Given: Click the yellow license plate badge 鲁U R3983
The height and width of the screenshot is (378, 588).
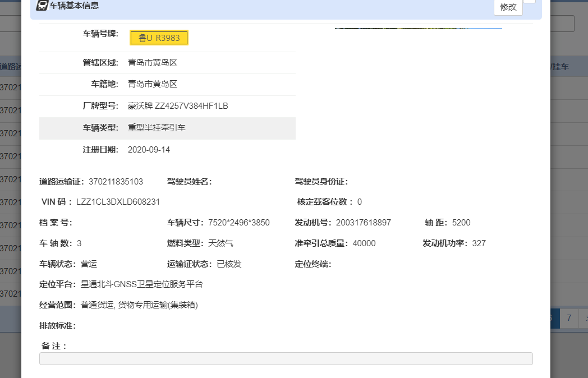Looking at the screenshot, I should [159, 38].
